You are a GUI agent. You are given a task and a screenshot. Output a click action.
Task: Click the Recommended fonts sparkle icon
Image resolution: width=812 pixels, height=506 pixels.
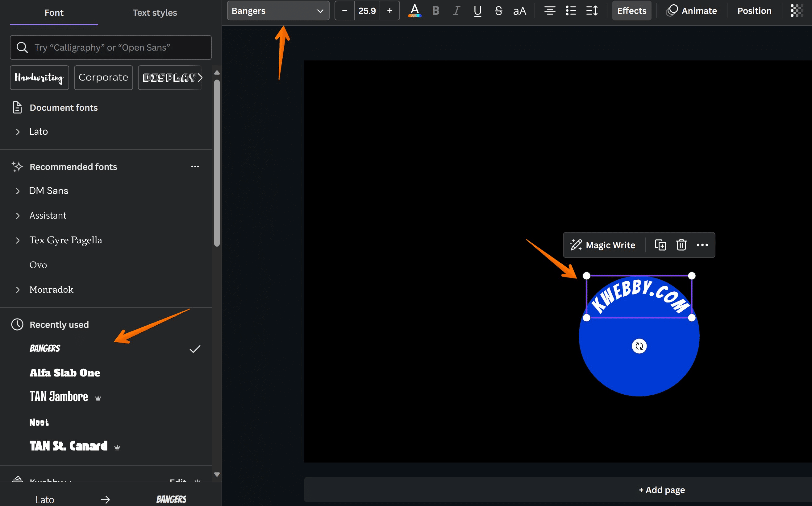tap(17, 167)
